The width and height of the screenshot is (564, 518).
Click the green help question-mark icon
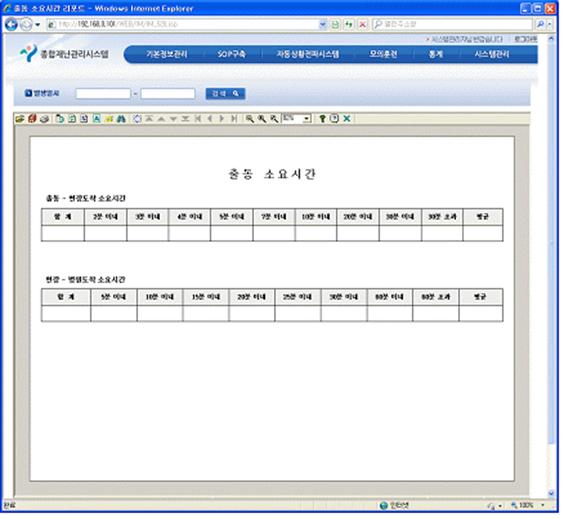322,119
